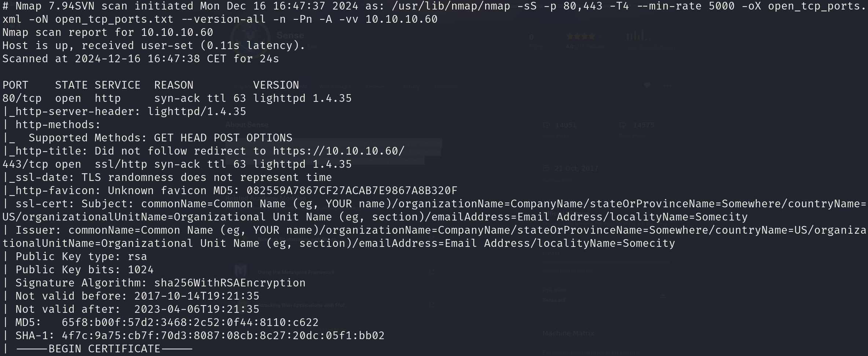This screenshot has width=868, height=356.
Task: Click the SHA-1 fingerprint value
Action: click(223, 335)
